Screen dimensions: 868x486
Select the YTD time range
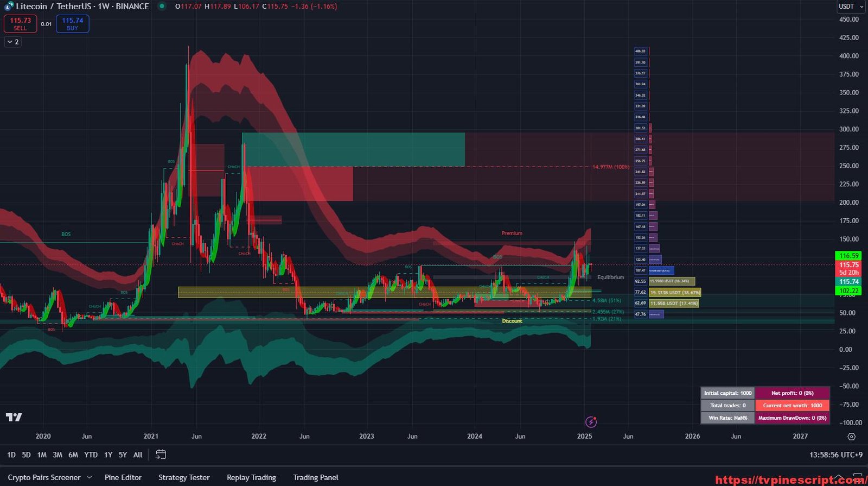(x=91, y=455)
